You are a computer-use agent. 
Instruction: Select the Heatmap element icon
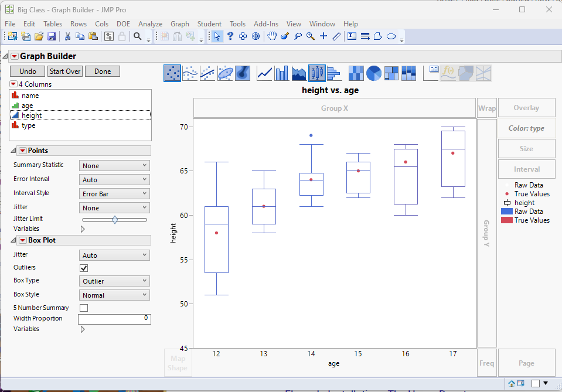356,73
